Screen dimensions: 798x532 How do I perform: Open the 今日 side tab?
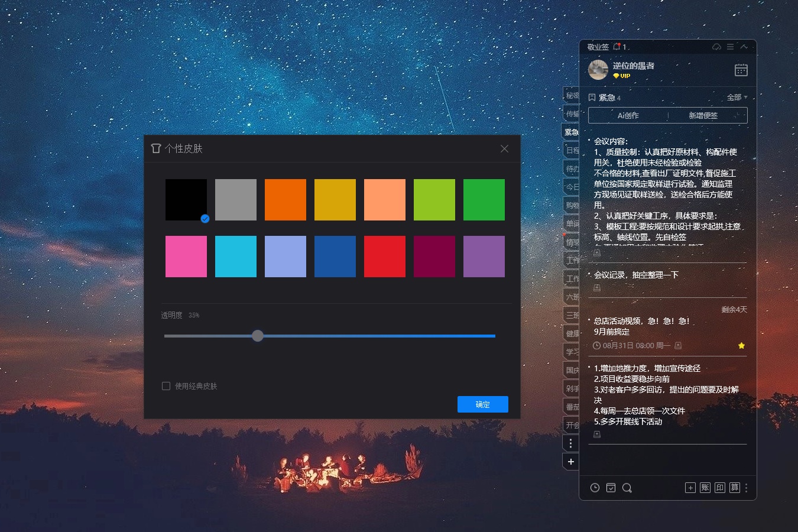pyautogui.click(x=571, y=187)
